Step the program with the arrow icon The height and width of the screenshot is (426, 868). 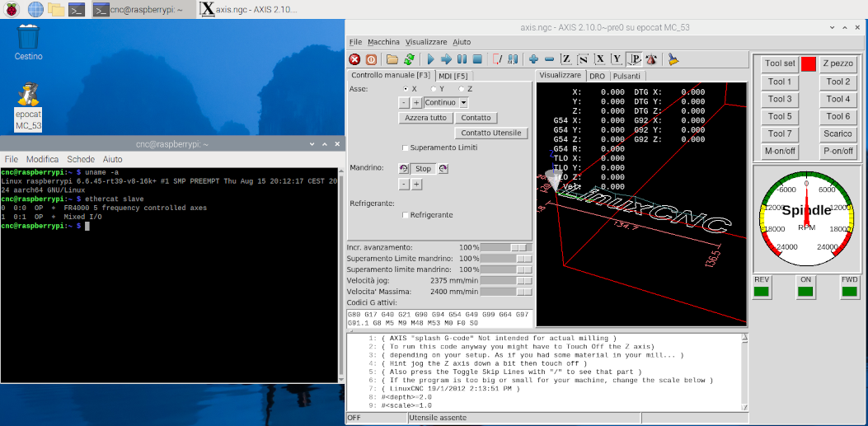[x=446, y=59]
